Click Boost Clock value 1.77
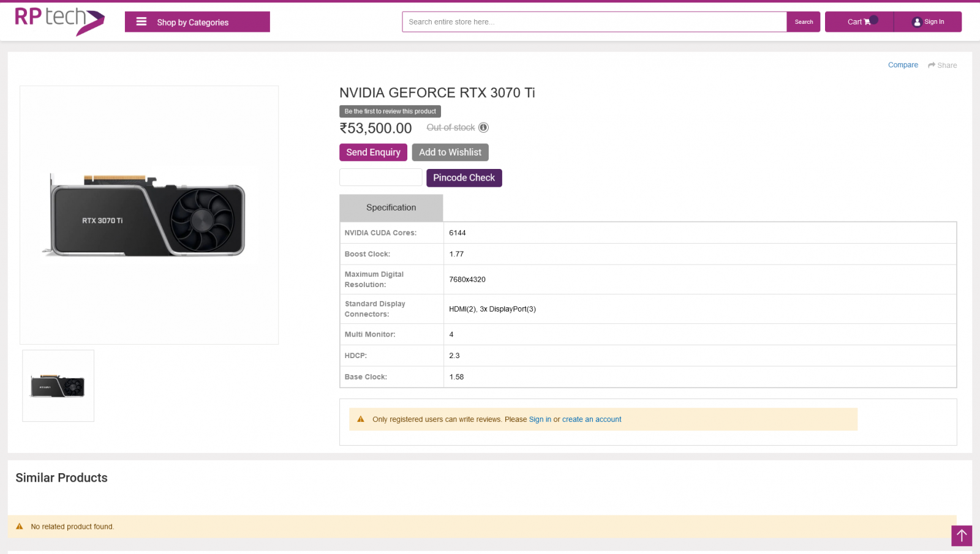This screenshot has height=554, width=980. click(x=456, y=254)
